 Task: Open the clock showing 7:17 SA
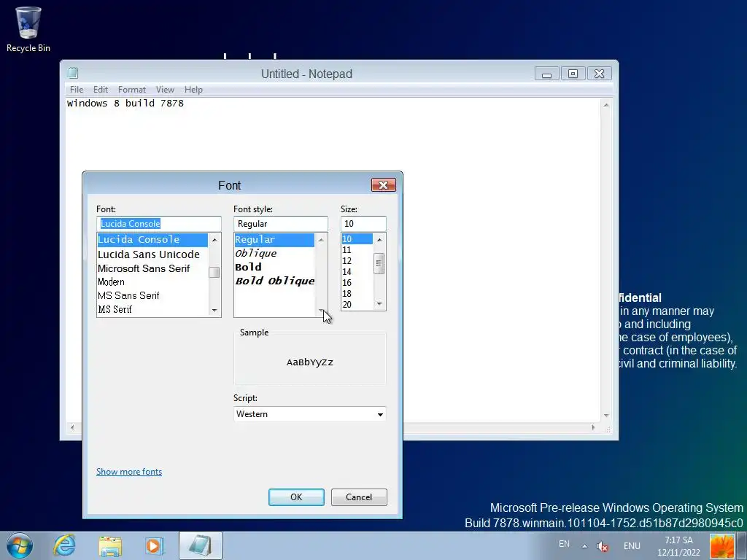coord(678,546)
